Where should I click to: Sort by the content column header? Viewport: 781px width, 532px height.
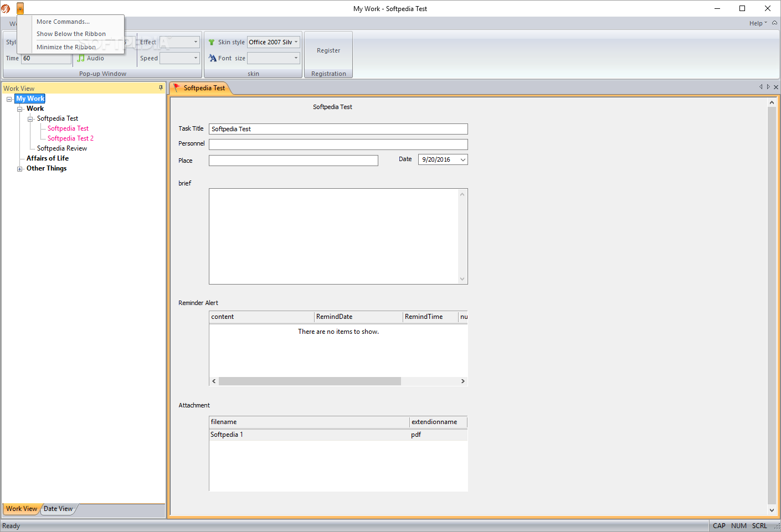(261, 317)
